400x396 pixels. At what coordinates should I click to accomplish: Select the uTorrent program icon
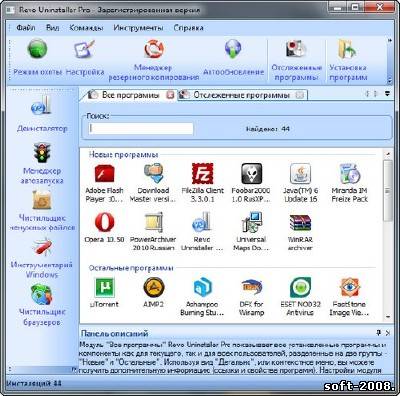105,287
